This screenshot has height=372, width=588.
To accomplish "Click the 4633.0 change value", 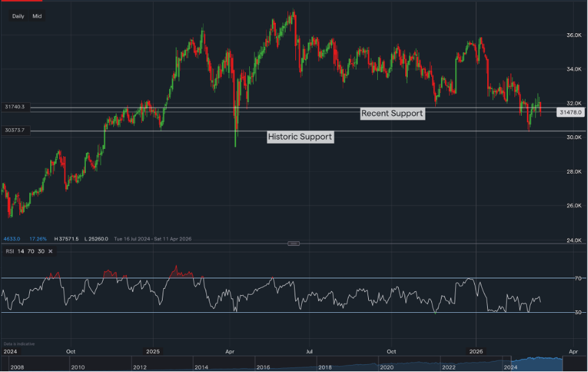I will click(x=12, y=239).
